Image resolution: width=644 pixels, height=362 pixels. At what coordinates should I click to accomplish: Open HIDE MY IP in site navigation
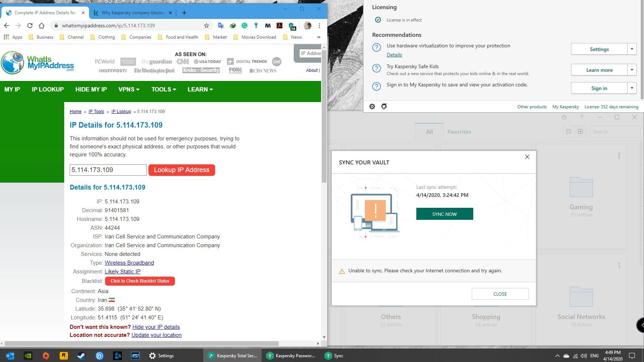(x=91, y=89)
